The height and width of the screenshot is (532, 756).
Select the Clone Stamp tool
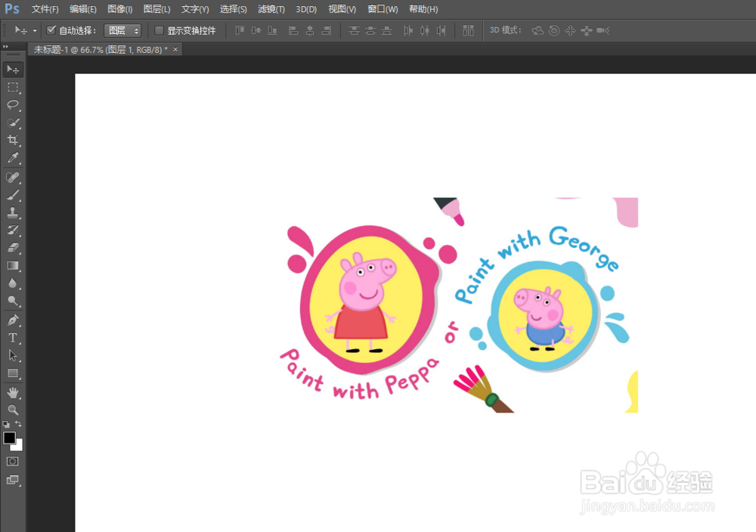coord(13,212)
